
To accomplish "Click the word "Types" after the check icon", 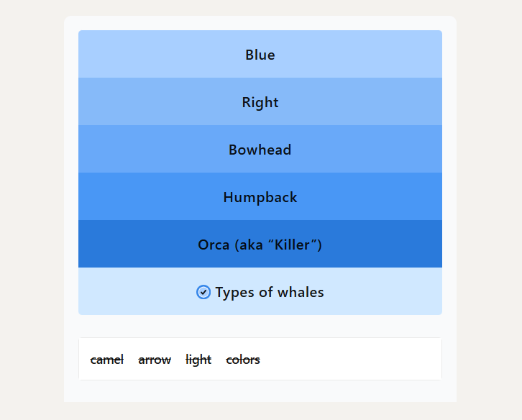I will click(235, 293).
